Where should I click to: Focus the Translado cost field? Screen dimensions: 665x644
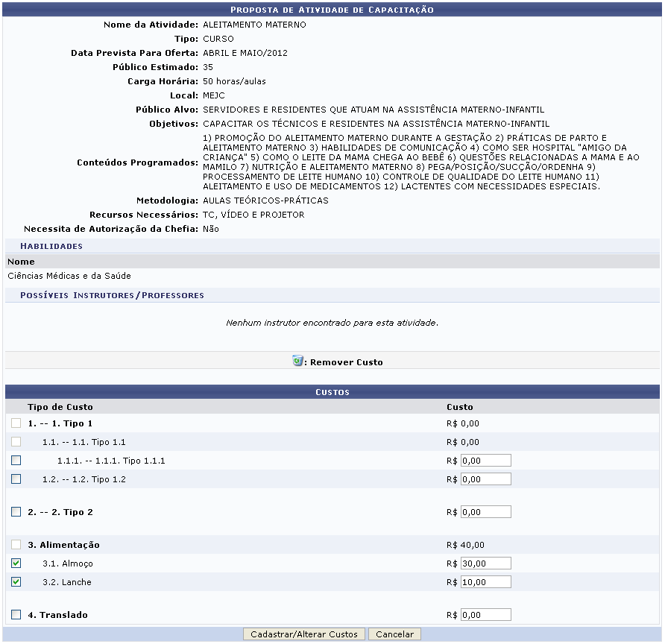[485, 615]
